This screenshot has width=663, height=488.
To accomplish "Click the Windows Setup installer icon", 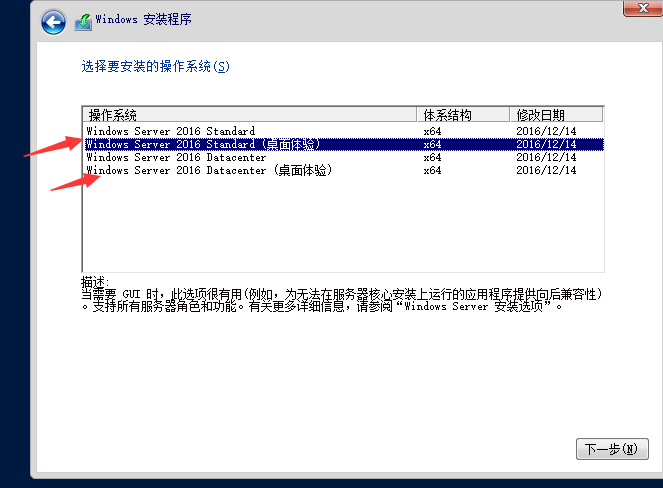I will 83,22.
